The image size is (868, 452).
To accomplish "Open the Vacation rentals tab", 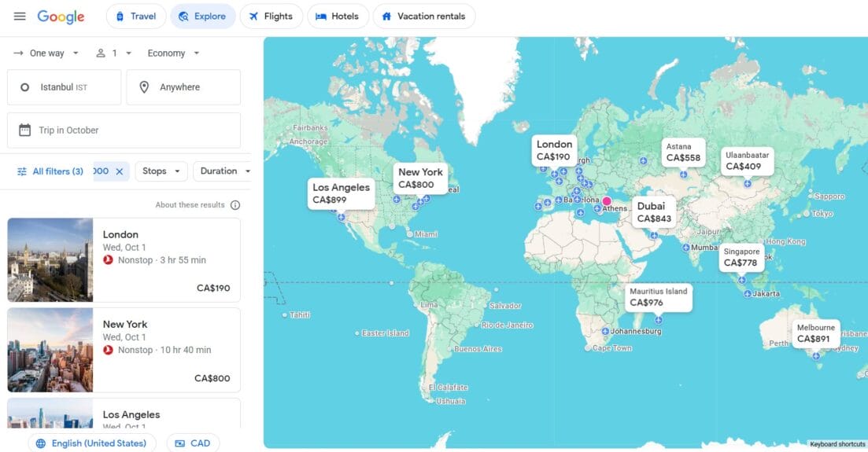I will coord(424,16).
